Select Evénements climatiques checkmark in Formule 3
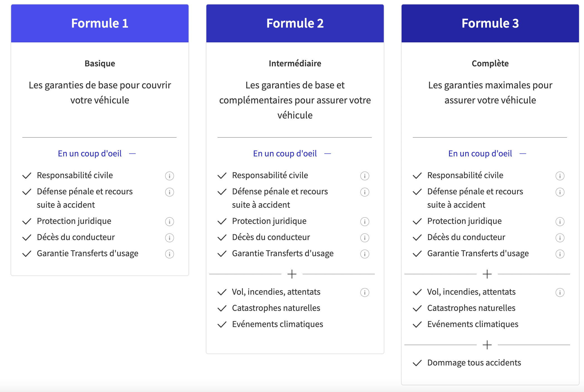This screenshot has width=584, height=392. pos(417,325)
